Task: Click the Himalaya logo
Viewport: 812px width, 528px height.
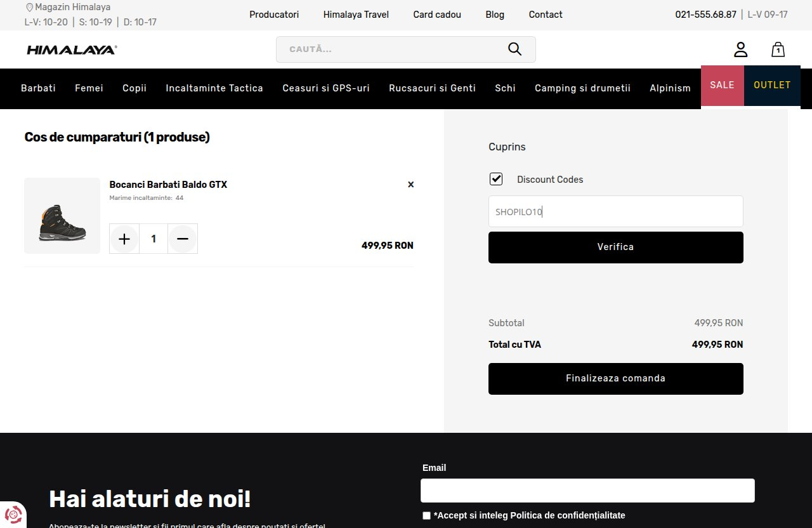Action: pos(72,49)
